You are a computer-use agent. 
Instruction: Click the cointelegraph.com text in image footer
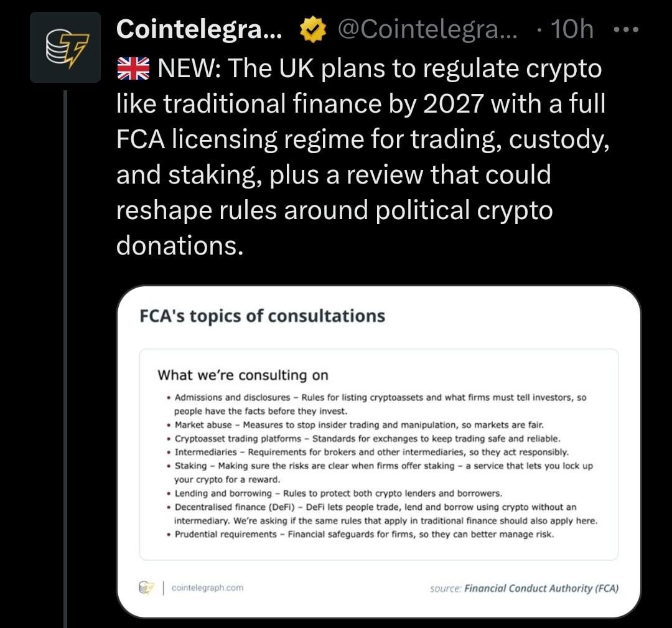click(x=207, y=588)
